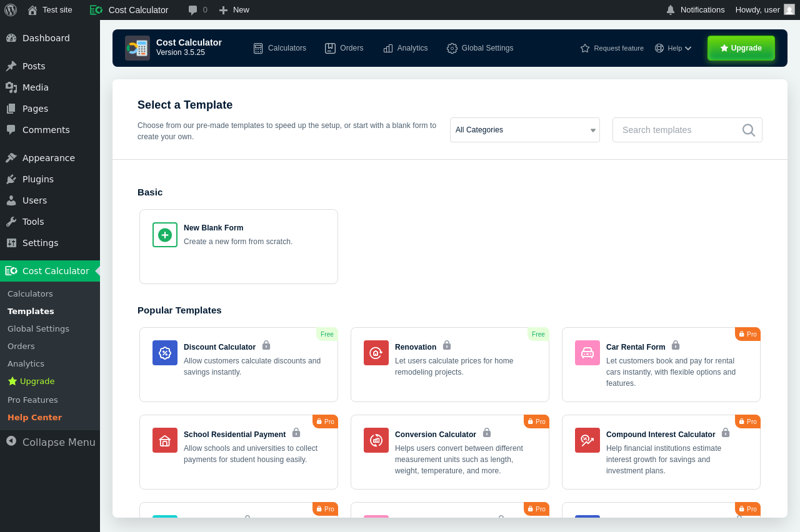The width and height of the screenshot is (800, 532).
Task: Click the Global Settings gear icon
Action: pyautogui.click(x=452, y=48)
